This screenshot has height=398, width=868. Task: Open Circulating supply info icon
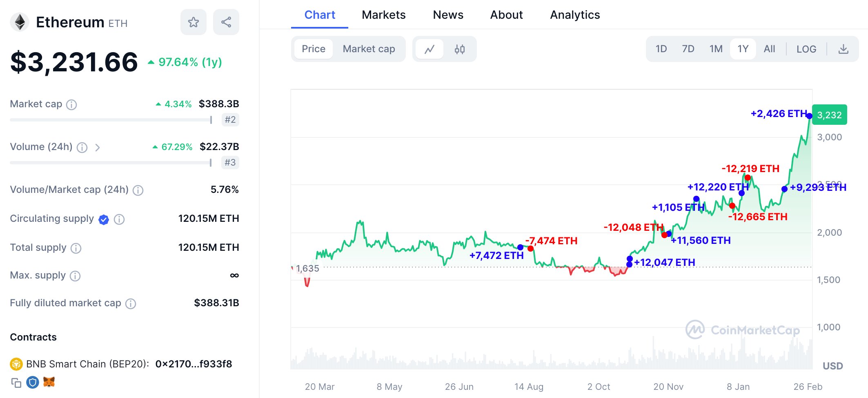119,219
